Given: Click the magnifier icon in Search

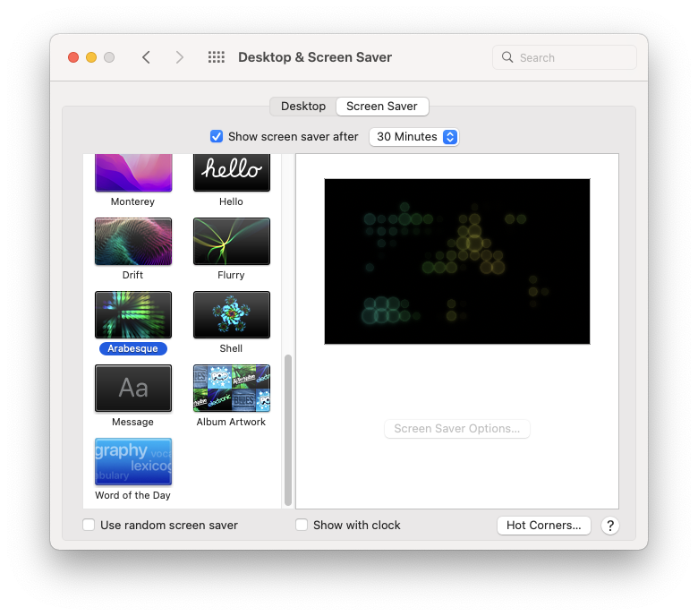Looking at the screenshot, I should [507, 57].
